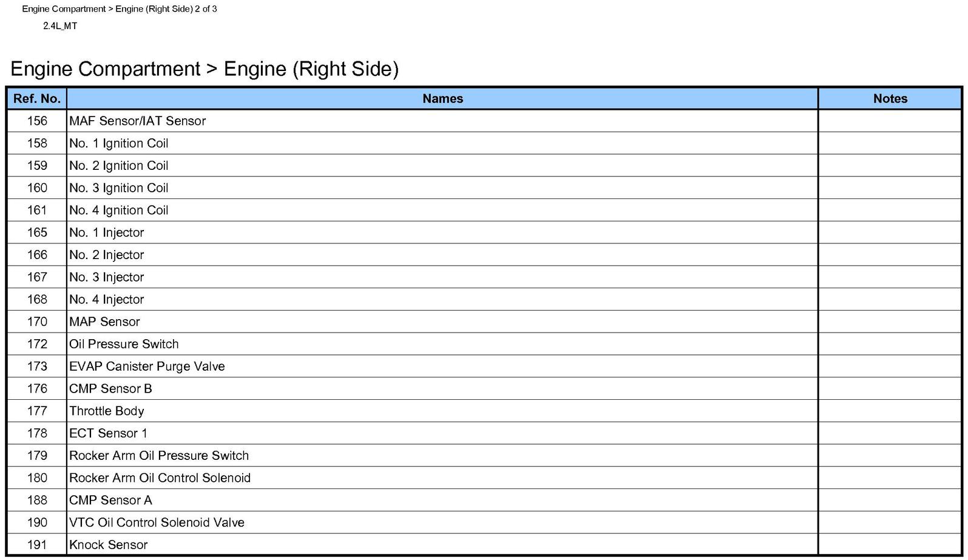Select VTC Oil Control Solenoid Valve entry
This screenshot has width=968, height=560.
(x=157, y=522)
